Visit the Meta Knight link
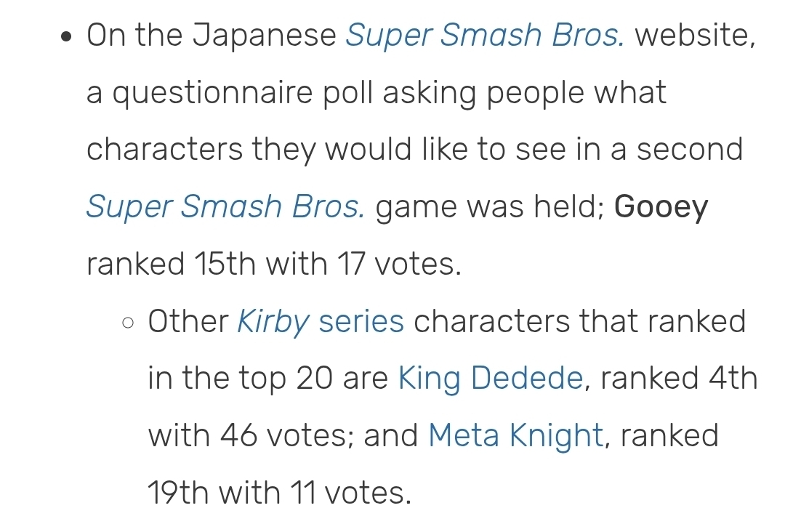This screenshot has height=532, width=785. [515, 436]
